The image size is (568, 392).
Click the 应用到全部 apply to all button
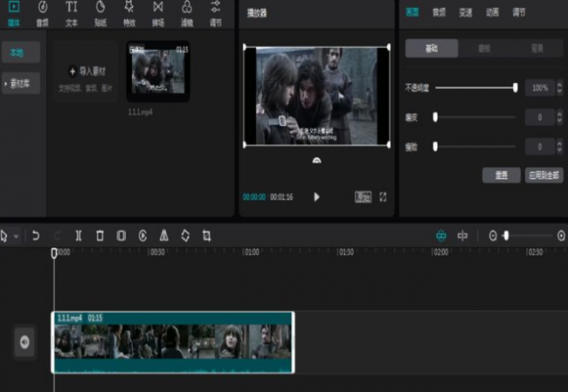point(544,175)
